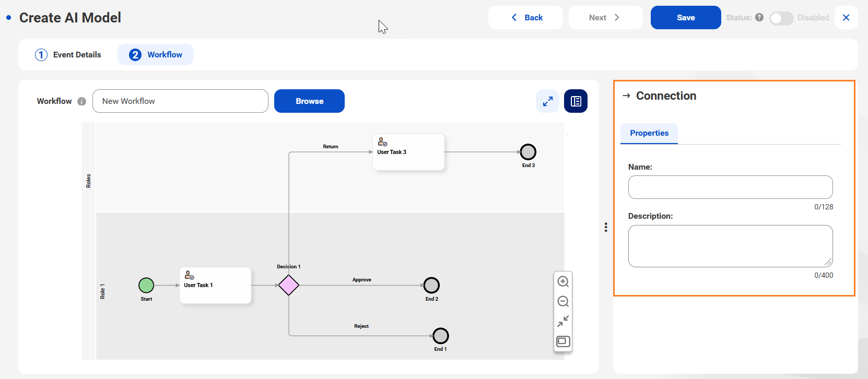Click the Next button
Screen dimensions: 868x379
(x=605, y=17)
